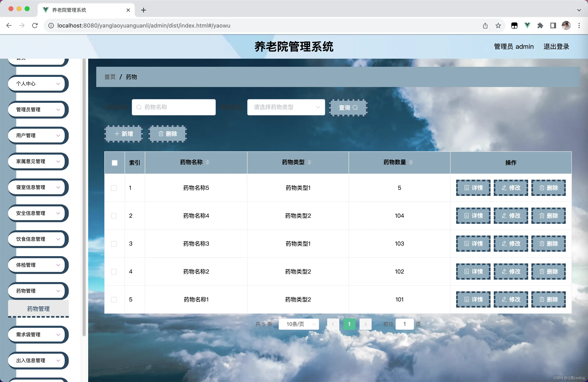This screenshot has width=588, height=382.
Task: Click the browser extensions puzzle icon
Action: coord(540,25)
